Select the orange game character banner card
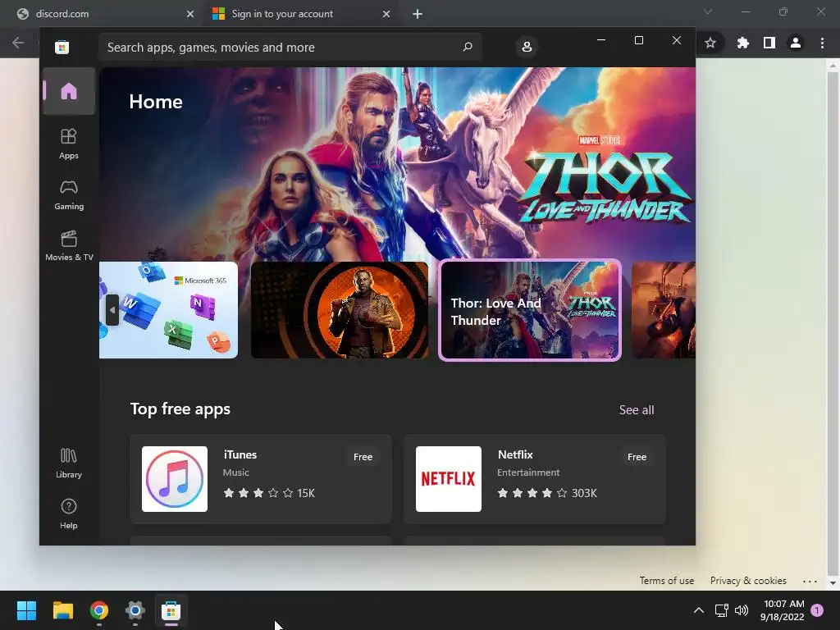The height and width of the screenshot is (630, 840). [340, 309]
